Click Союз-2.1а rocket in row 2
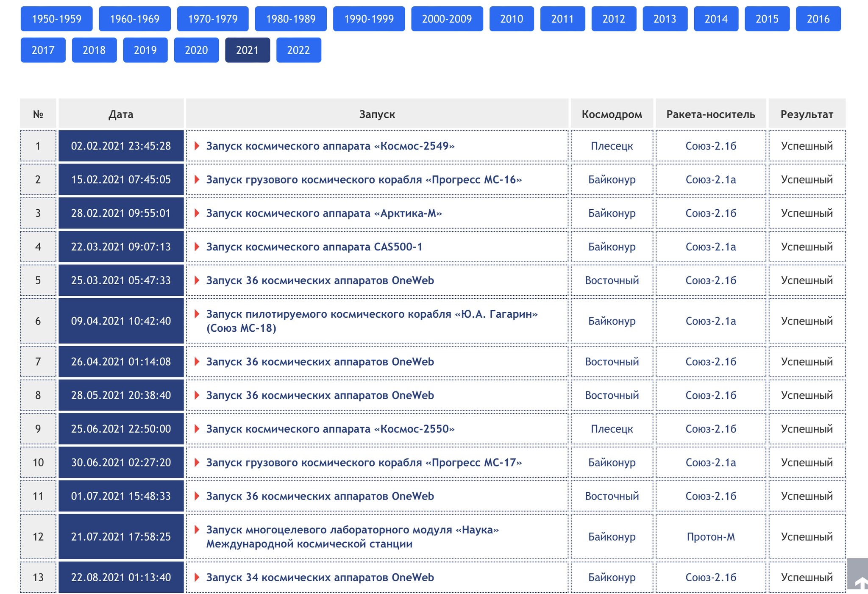The height and width of the screenshot is (594, 868). [711, 180]
